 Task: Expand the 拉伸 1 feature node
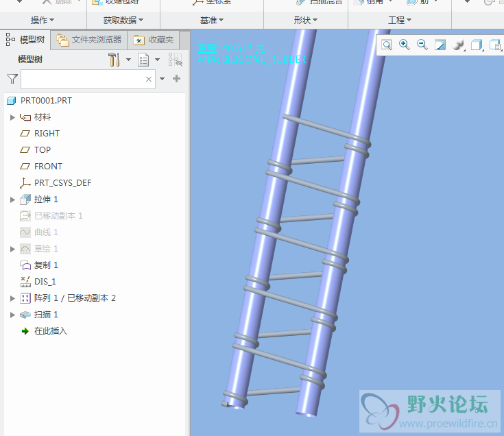tap(12, 199)
